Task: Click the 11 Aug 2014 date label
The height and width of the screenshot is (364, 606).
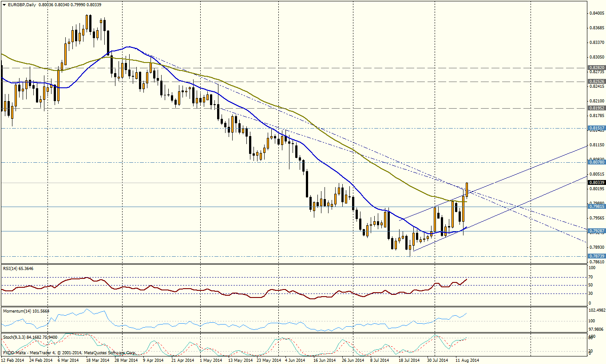Action: (x=467, y=360)
